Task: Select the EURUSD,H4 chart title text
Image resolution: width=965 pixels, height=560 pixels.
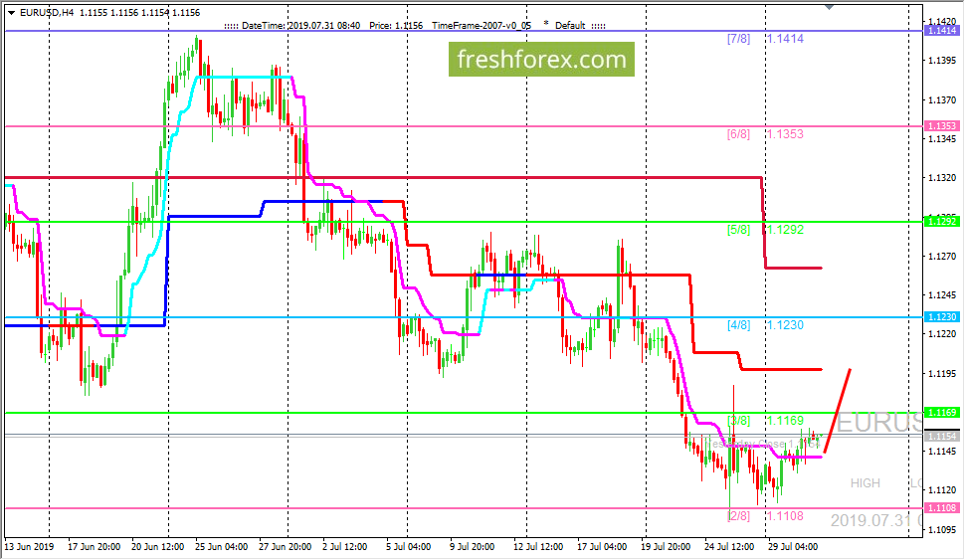Action: click(47, 12)
